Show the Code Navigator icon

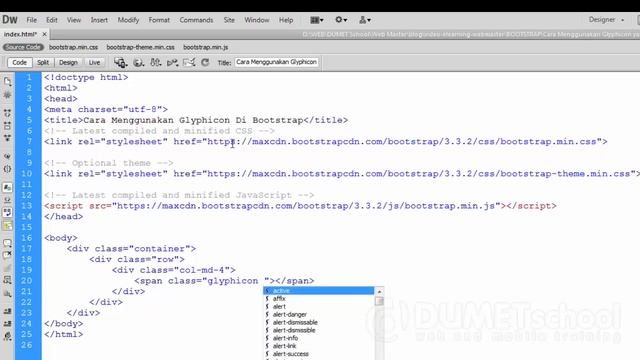pyautogui.click(x=7, y=95)
